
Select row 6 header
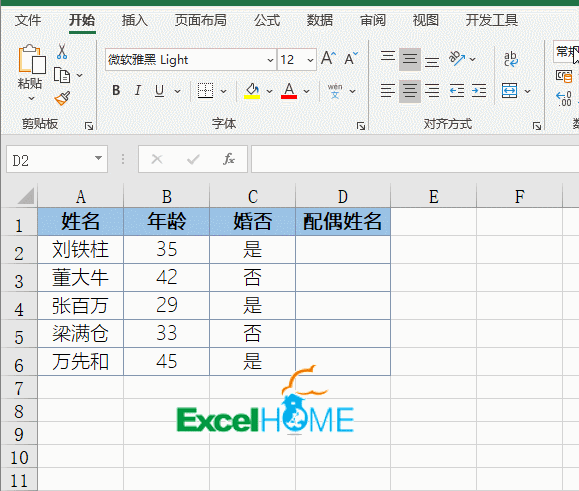[19, 365]
